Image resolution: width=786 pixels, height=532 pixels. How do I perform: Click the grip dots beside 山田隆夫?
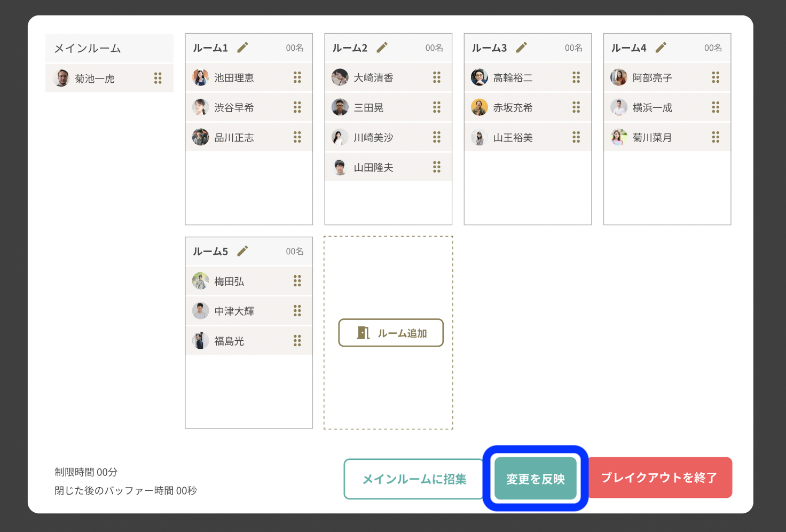(x=436, y=167)
